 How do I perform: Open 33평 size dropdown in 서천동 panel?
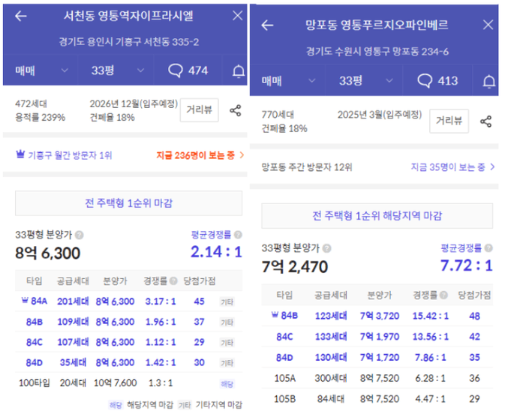117,70
